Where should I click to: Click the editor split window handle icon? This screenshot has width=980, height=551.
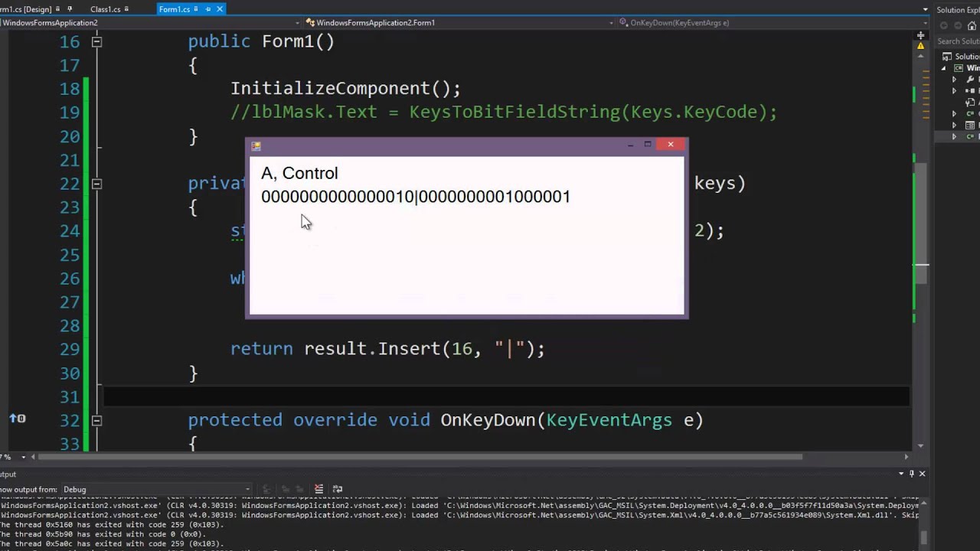(922, 34)
